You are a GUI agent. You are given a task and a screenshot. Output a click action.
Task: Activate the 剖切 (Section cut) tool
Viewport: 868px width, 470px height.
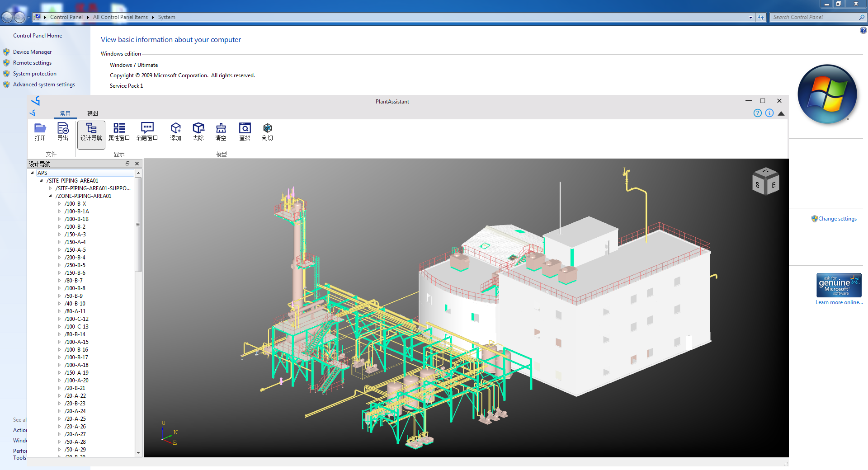tap(268, 132)
